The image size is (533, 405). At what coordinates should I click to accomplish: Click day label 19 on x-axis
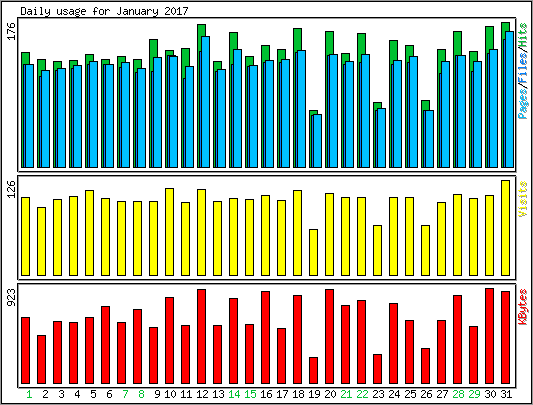coord(314,394)
